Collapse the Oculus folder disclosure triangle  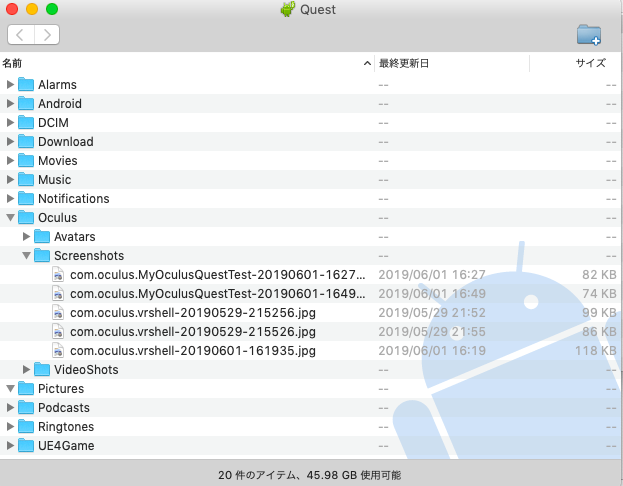pyautogui.click(x=10, y=217)
